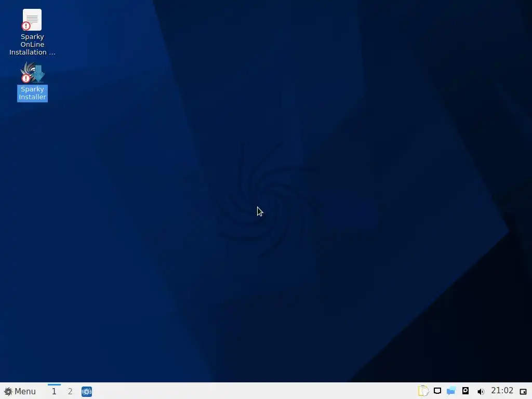Select the Sparky OnLine Installation desktop icon
This screenshot has height=399, width=532.
click(32, 32)
